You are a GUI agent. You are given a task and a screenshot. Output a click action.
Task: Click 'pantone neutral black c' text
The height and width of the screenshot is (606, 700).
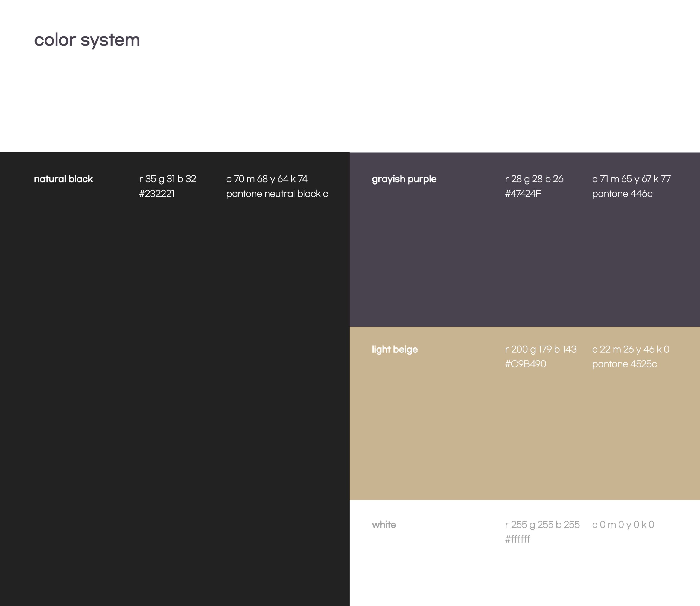pyautogui.click(x=277, y=194)
